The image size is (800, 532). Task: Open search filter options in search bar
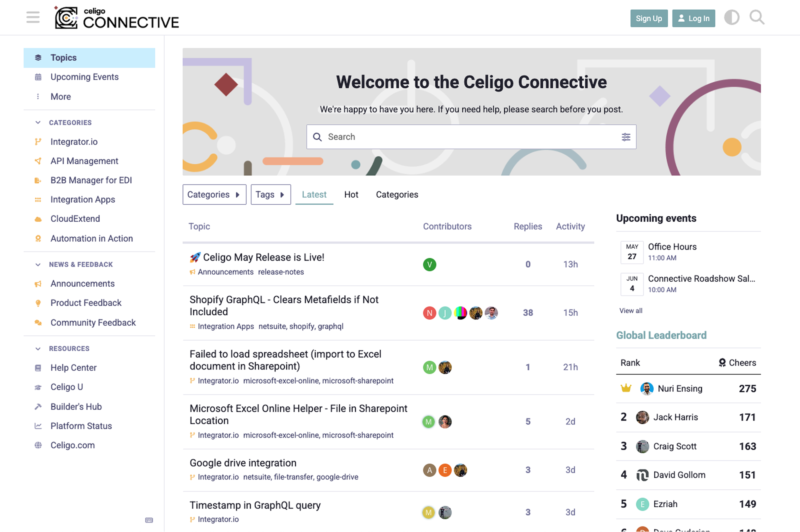pyautogui.click(x=626, y=137)
